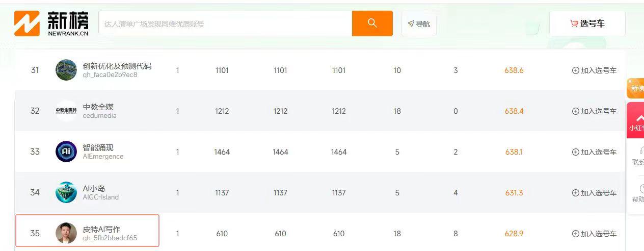
Task: Open account AI小岛
Action: tap(94, 188)
